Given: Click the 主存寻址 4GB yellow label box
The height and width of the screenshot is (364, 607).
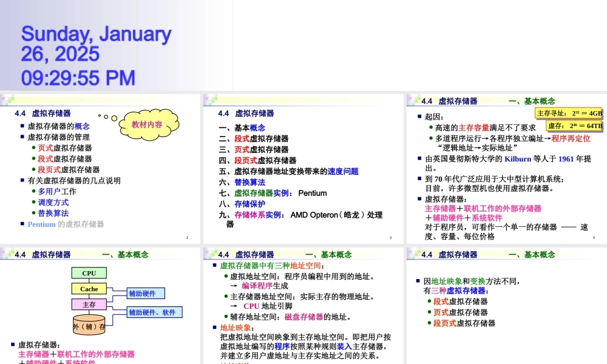Looking at the screenshot, I should 569,113.
